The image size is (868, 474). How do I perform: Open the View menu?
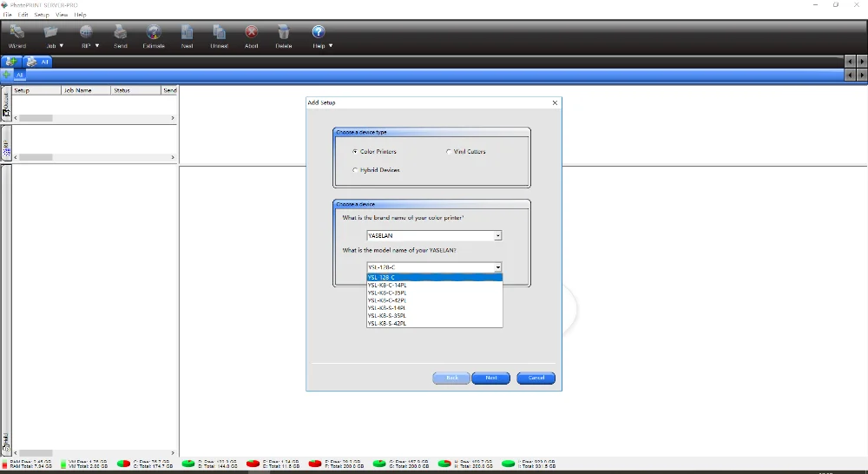point(62,15)
